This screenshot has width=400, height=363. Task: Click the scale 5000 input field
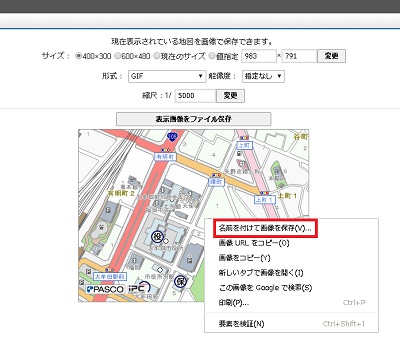196,96
